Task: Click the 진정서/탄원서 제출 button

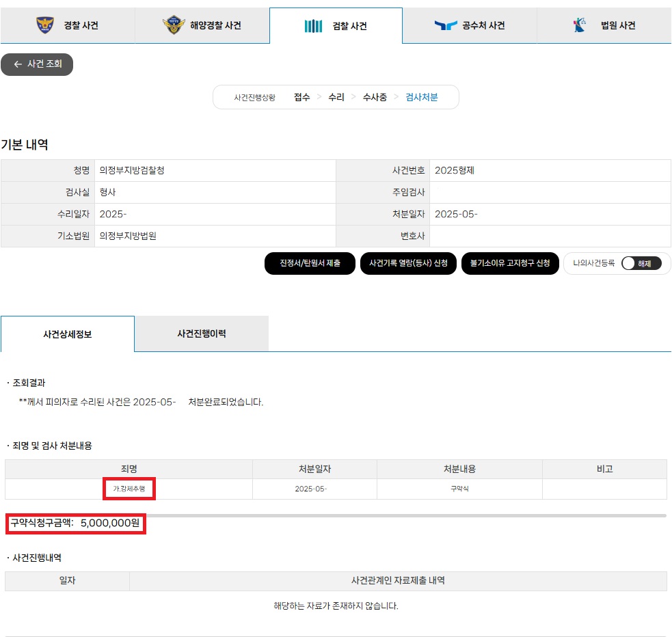Action: coord(310,263)
